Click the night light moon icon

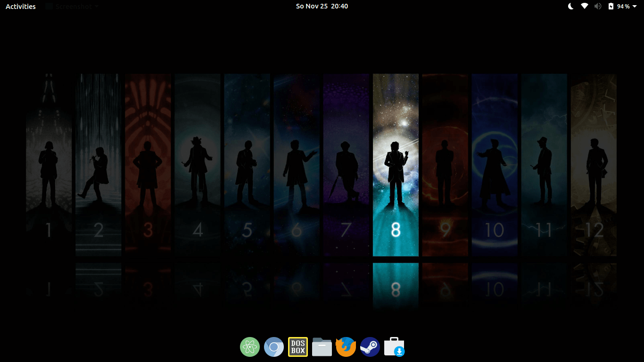click(x=571, y=6)
